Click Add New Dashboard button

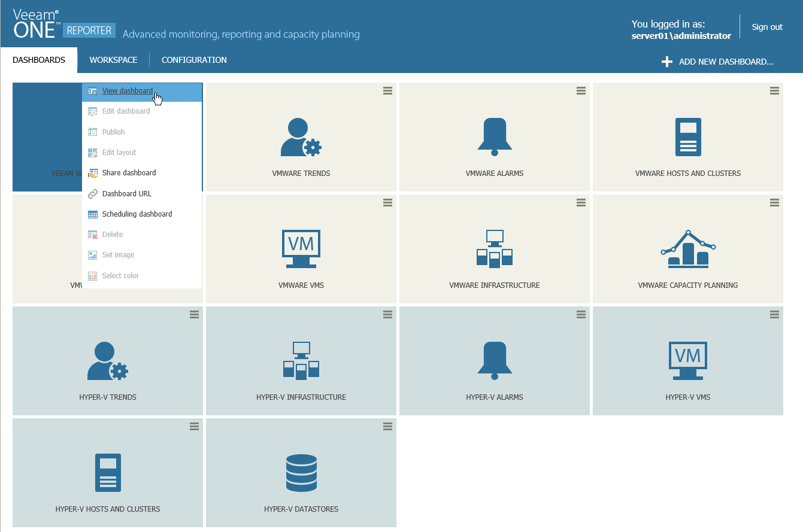(x=717, y=62)
